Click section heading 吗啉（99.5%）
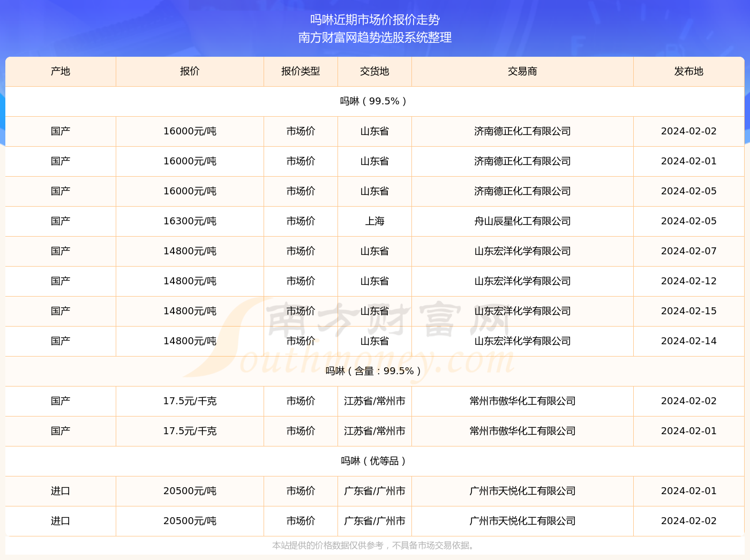Screen dimensions: 750x560 click(x=374, y=101)
